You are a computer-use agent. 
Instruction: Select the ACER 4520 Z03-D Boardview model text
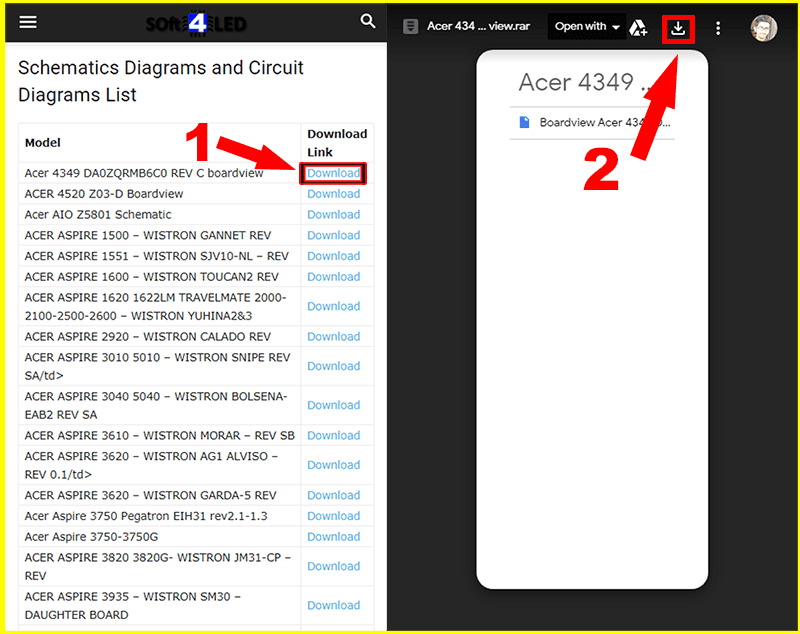[104, 194]
